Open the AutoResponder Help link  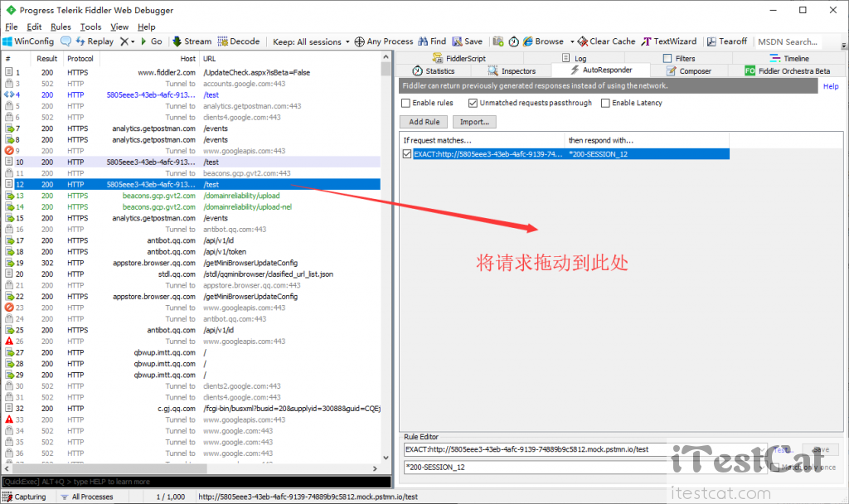pos(831,86)
